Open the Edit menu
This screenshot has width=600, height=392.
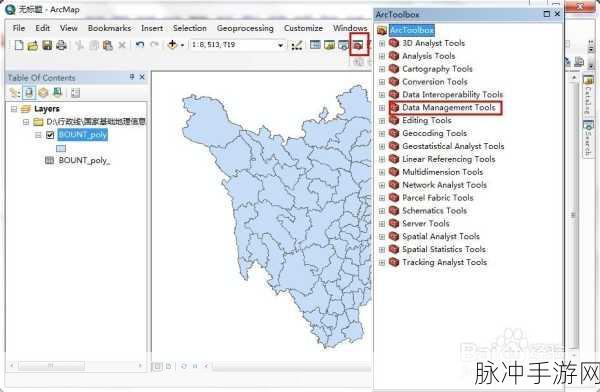(42, 28)
